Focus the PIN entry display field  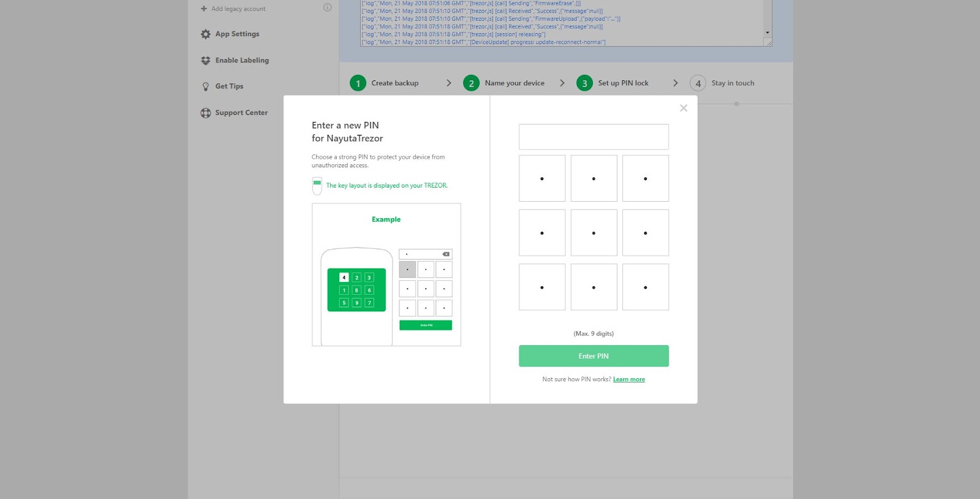(594, 137)
